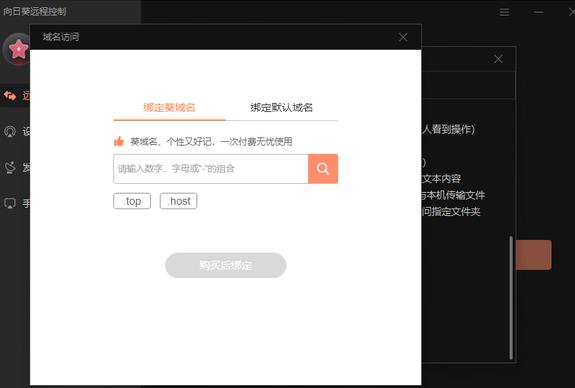Switch to the 绑定默认域名 tab

[x=281, y=107]
